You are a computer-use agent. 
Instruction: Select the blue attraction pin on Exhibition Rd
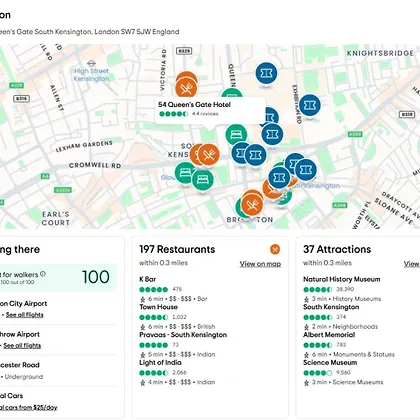(x=310, y=105)
